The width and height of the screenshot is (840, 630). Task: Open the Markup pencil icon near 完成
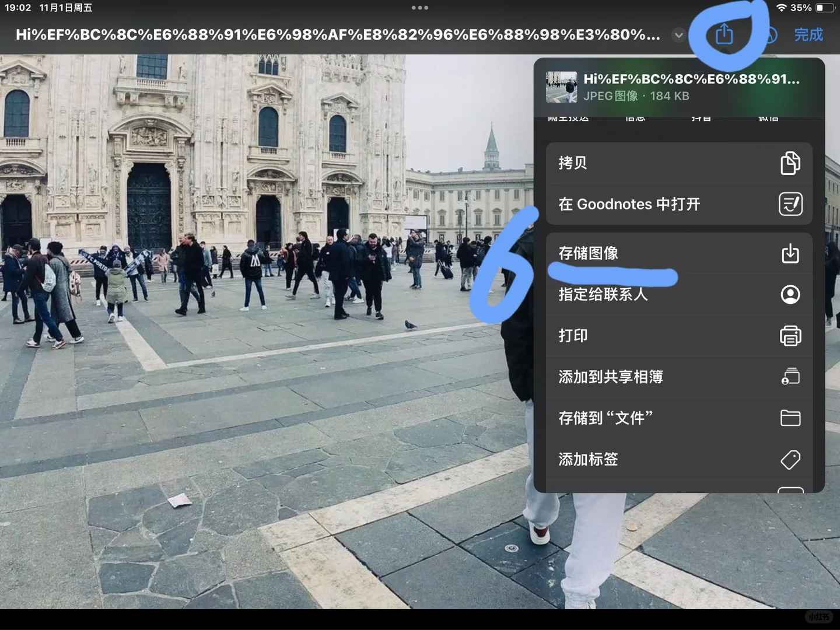click(x=770, y=35)
